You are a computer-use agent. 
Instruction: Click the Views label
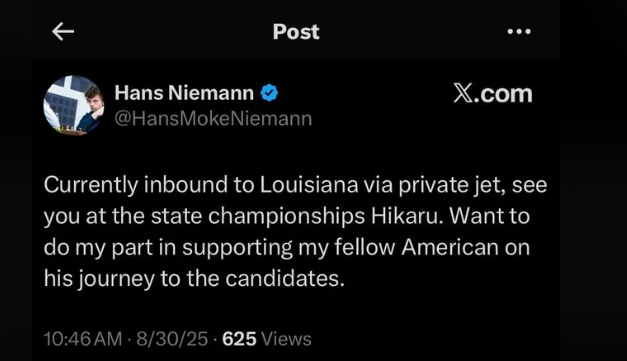pyautogui.click(x=286, y=339)
